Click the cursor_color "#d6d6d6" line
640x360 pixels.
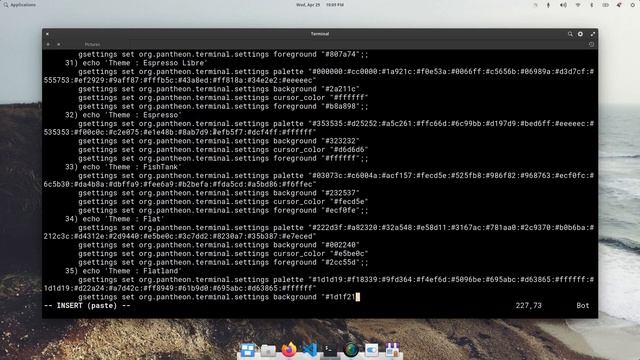click(x=223, y=150)
